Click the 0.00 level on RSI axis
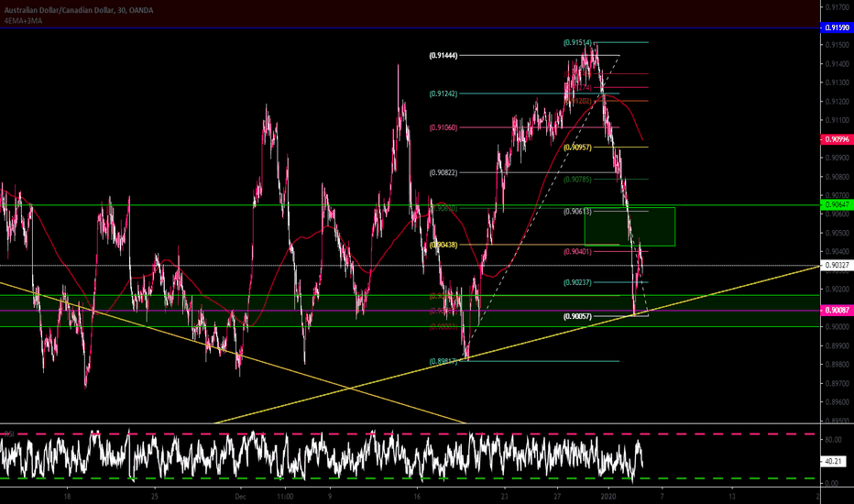Image resolution: width=854 pixels, height=504 pixels. [832, 483]
